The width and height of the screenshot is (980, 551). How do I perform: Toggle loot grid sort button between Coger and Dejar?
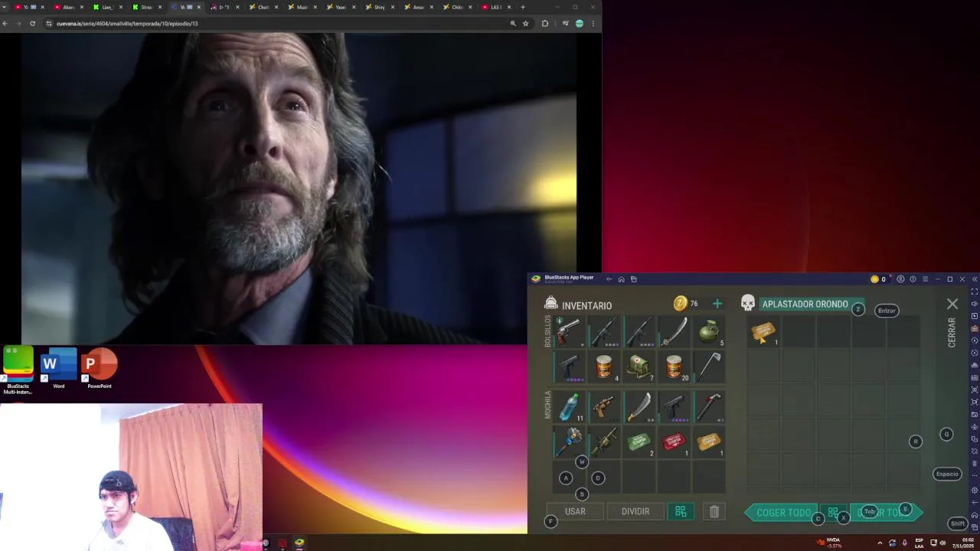click(833, 512)
